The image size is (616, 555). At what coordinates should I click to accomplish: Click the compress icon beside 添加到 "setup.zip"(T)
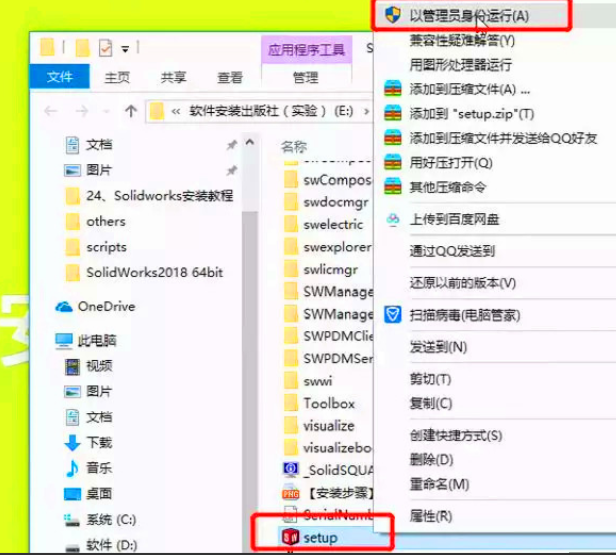pos(392,114)
